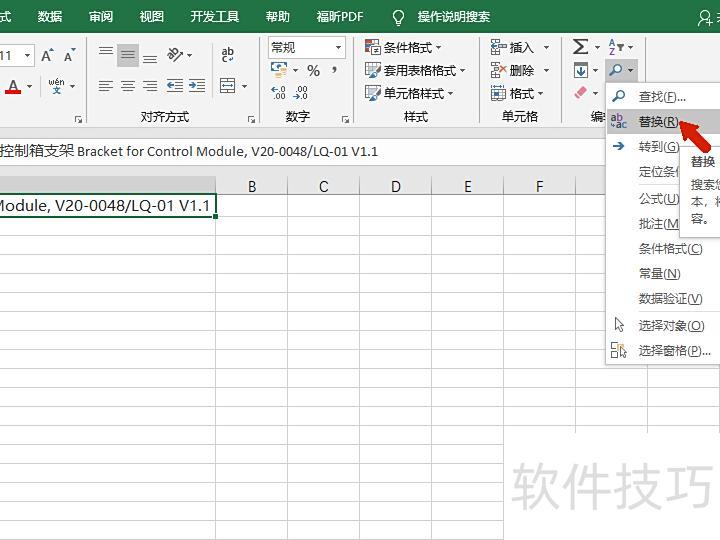Select the cell containing V20-0048/LQ-01 V1.1
The image size is (720, 540).
107,206
